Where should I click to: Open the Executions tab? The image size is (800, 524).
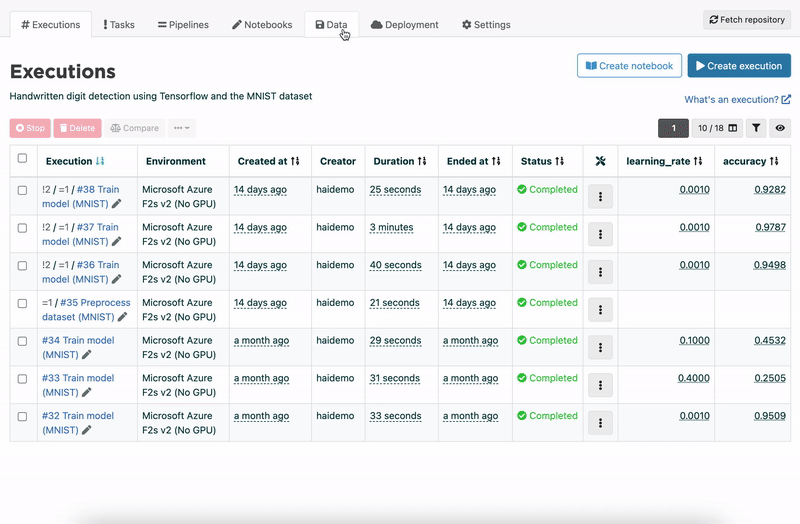coord(51,24)
